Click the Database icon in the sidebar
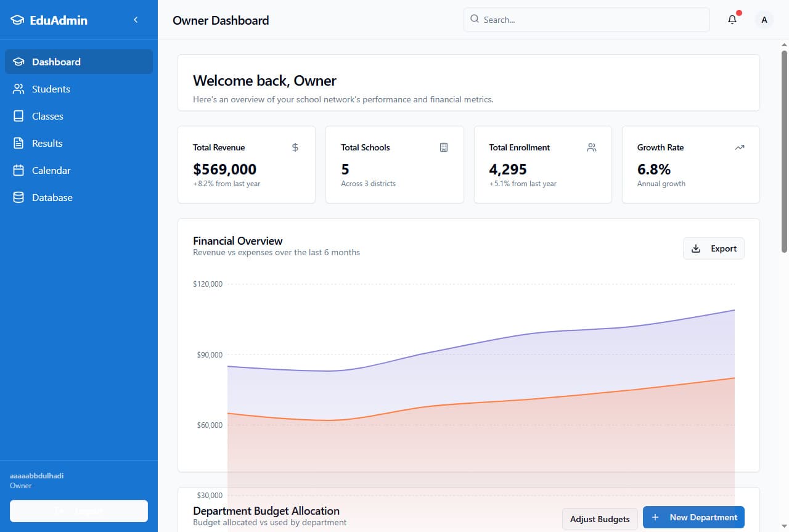Screen dimensions: 789x532 (18, 197)
